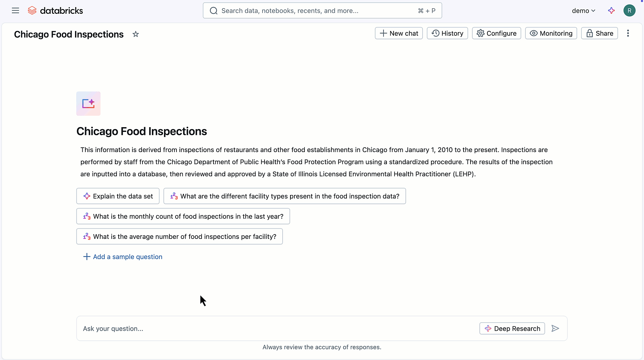Open the Monitoring view
The image size is (644, 360).
click(x=551, y=33)
